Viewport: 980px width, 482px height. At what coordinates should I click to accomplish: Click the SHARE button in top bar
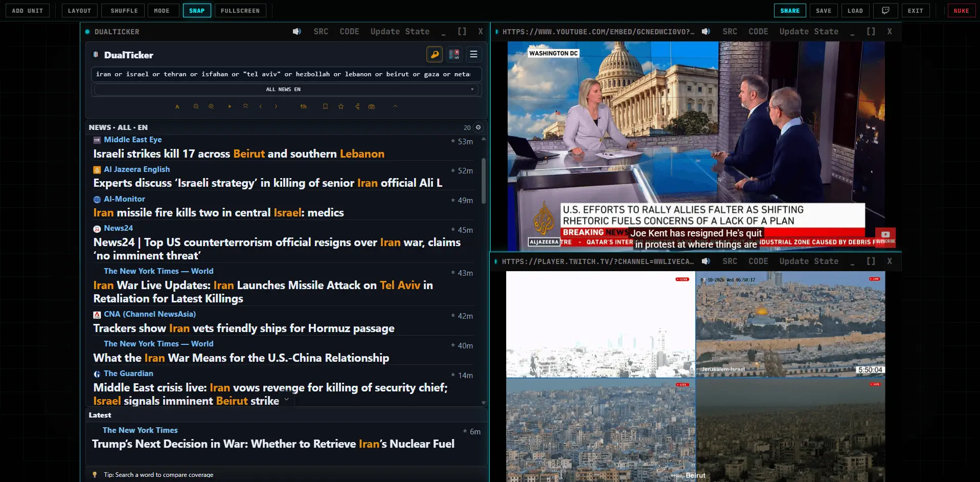(790, 11)
